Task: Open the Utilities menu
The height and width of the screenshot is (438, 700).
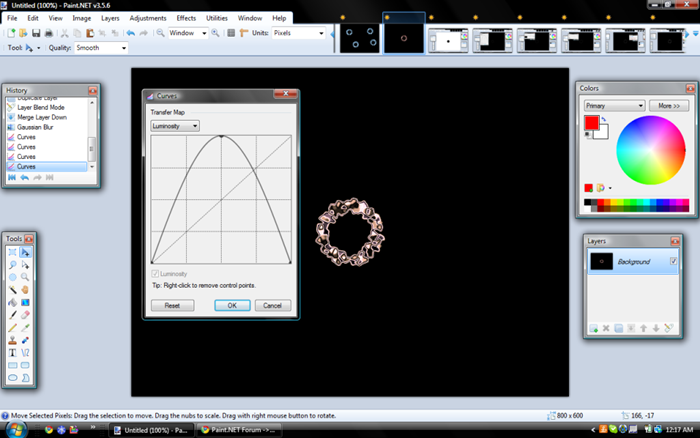Action: [x=217, y=18]
